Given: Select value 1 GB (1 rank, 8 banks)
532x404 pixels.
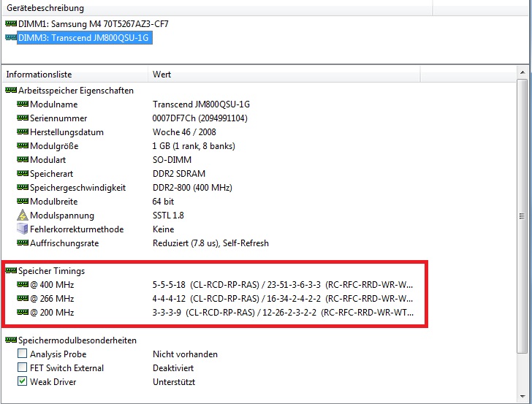Looking at the screenshot, I should click(x=194, y=146).
